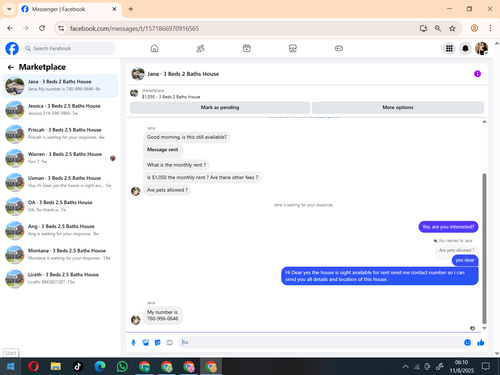This screenshot has height=375, width=500.
Task: Open the Facebook menu grid icon
Action: tap(449, 49)
